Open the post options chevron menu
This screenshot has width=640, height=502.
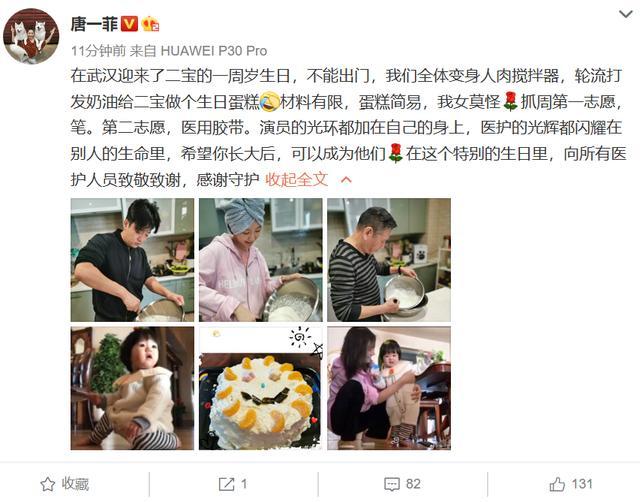click(626, 15)
